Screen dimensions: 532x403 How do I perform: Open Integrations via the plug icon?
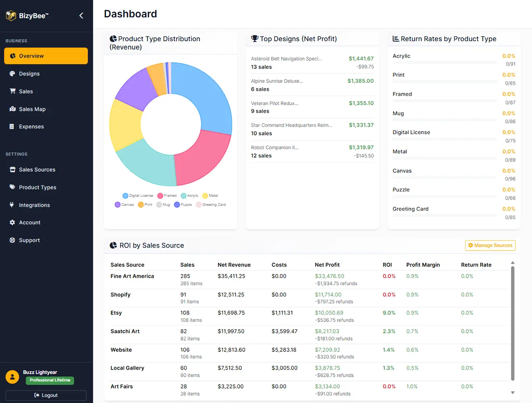(12, 205)
